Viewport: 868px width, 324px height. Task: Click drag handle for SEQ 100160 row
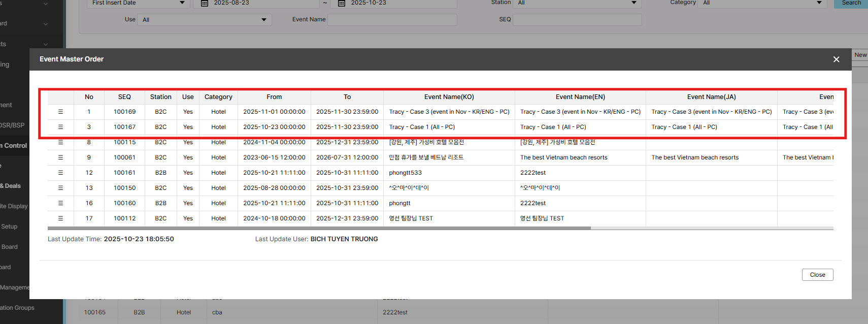pyautogui.click(x=60, y=203)
